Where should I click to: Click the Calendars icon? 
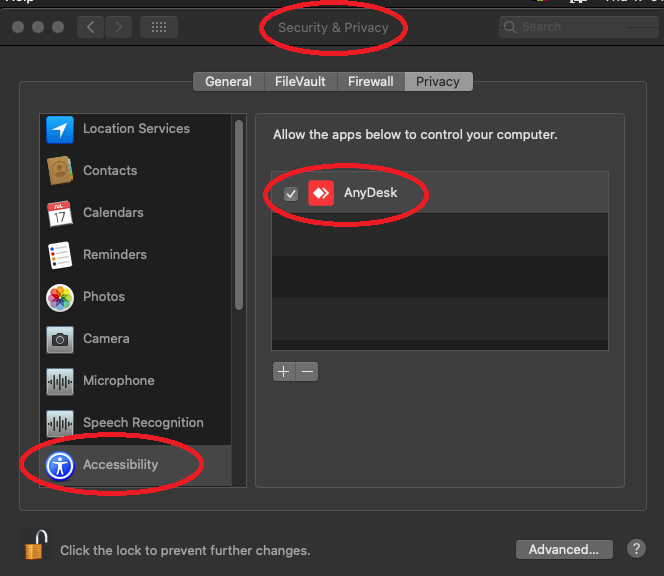(x=60, y=213)
